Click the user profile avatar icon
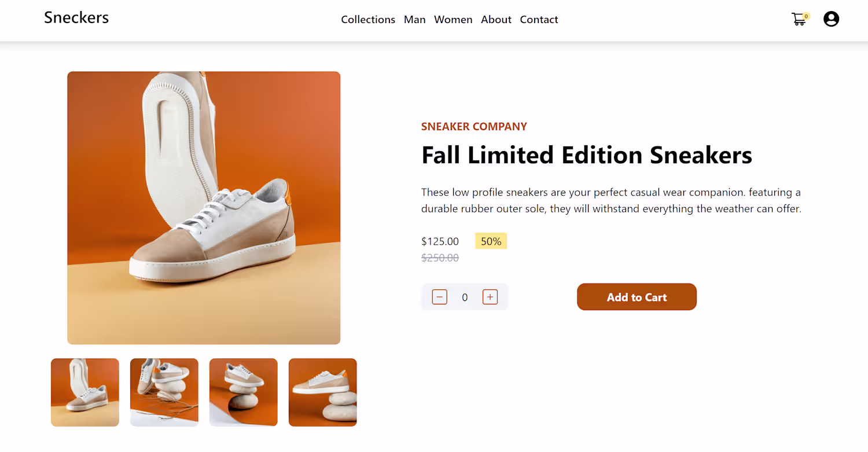 click(831, 19)
